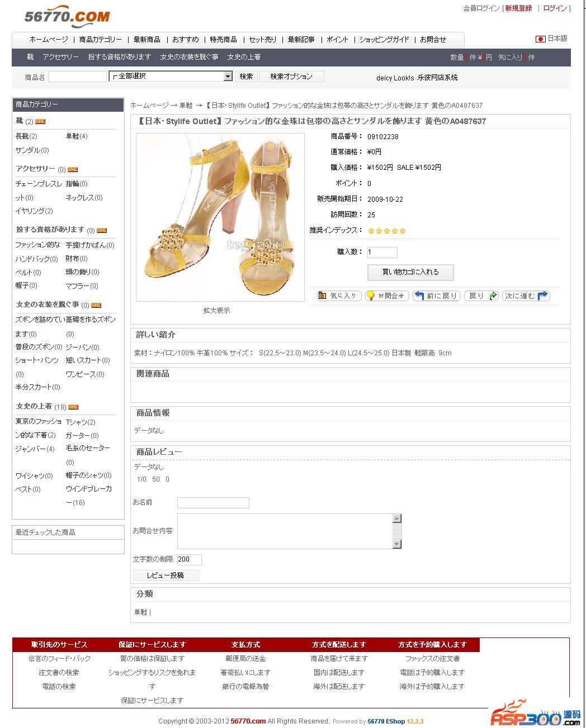Open the 商品カテゴリー menu item
Image resolution: width=586 pixels, height=728 pixels.
101,40
